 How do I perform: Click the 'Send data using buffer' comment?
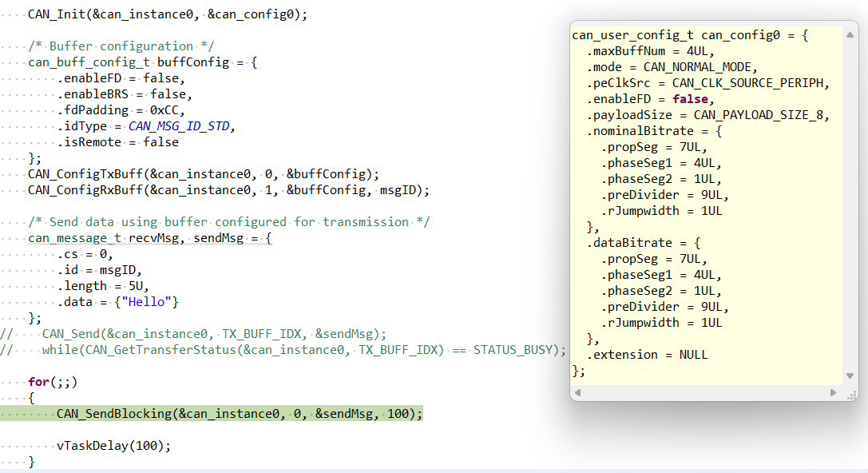coord(228,222)
